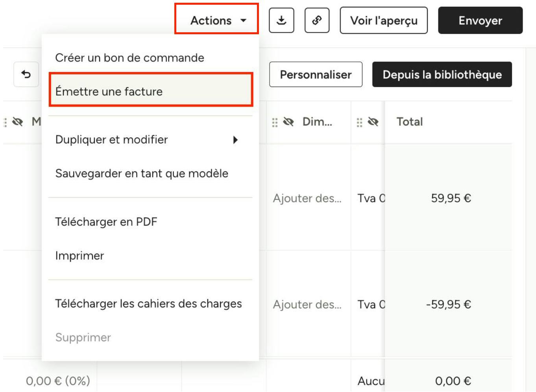536x392 pixels.
Task: Open the Actions dropdown
Action: [217, 20]
